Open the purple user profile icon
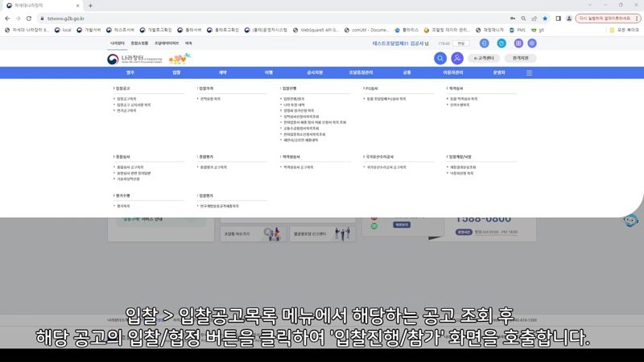 pos(457,58)
